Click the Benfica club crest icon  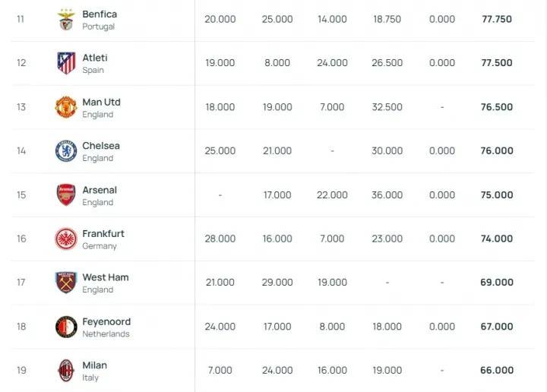point(66,20)
